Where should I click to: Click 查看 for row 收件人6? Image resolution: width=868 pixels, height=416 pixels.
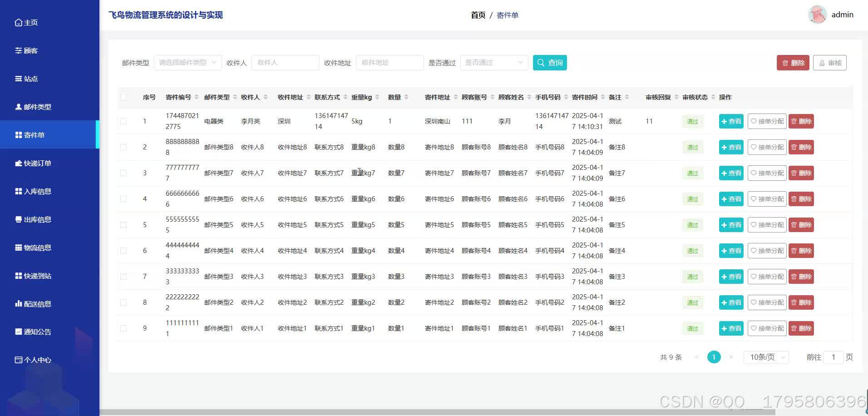tap(731, 199)
